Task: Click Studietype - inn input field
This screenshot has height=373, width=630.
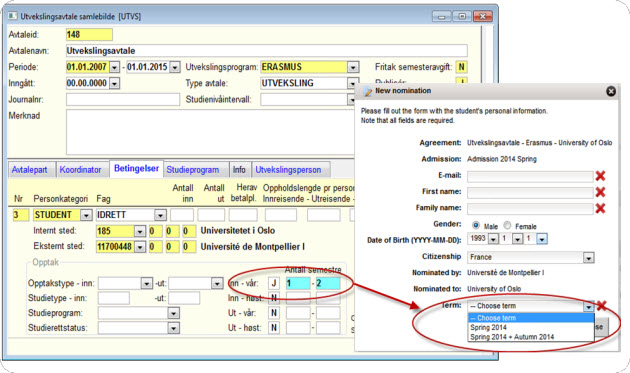Action: coord(114,298)
